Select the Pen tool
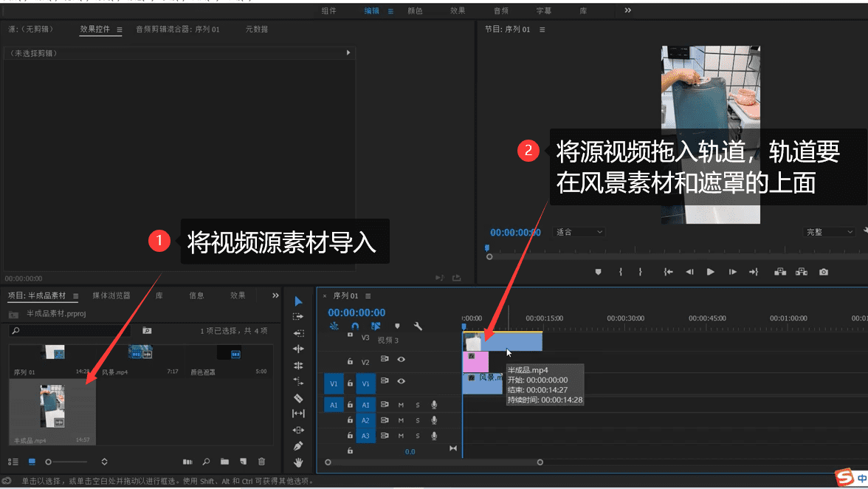The image size is (868, 489). 298,446
